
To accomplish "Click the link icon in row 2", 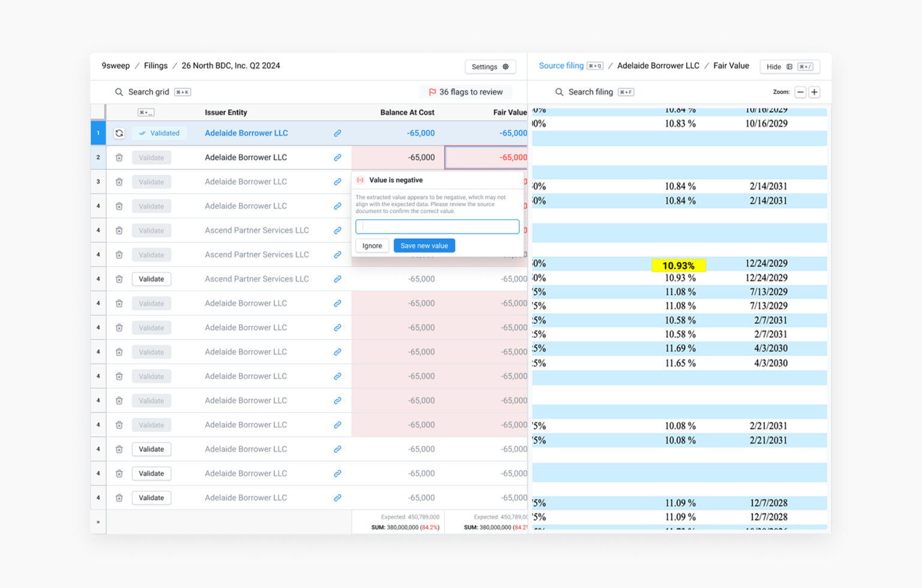I will coord(337,157).
